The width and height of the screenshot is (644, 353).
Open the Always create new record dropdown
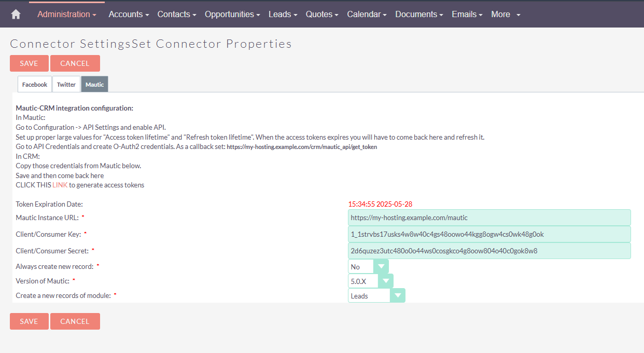(368, 267)
